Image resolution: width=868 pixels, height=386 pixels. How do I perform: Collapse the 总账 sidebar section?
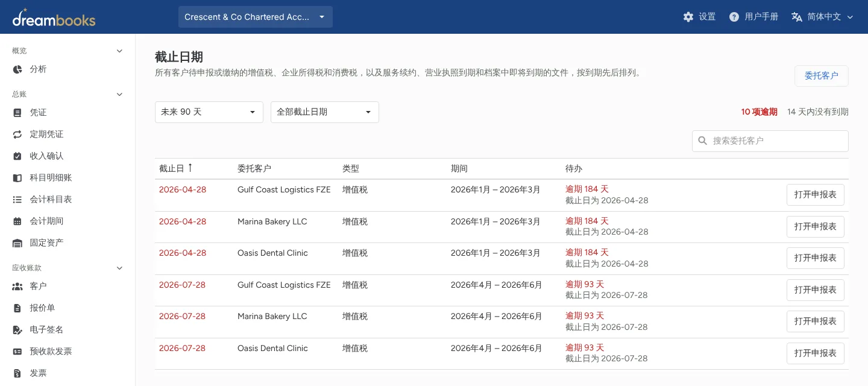click(119, 94)
